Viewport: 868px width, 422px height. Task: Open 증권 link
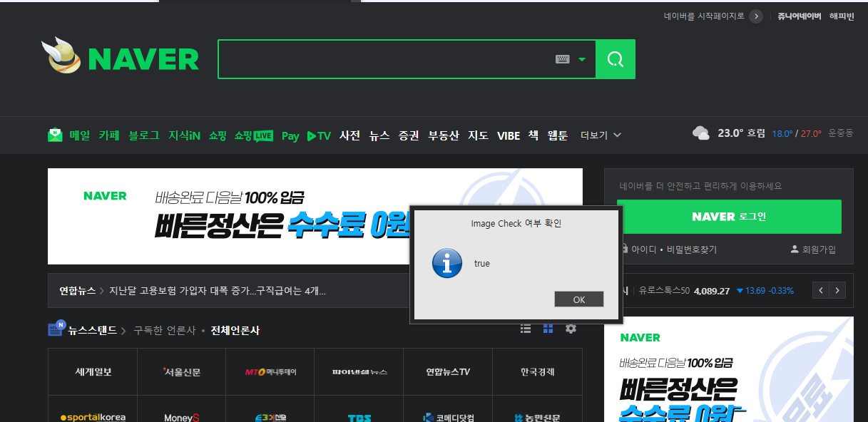pos(409,135)
